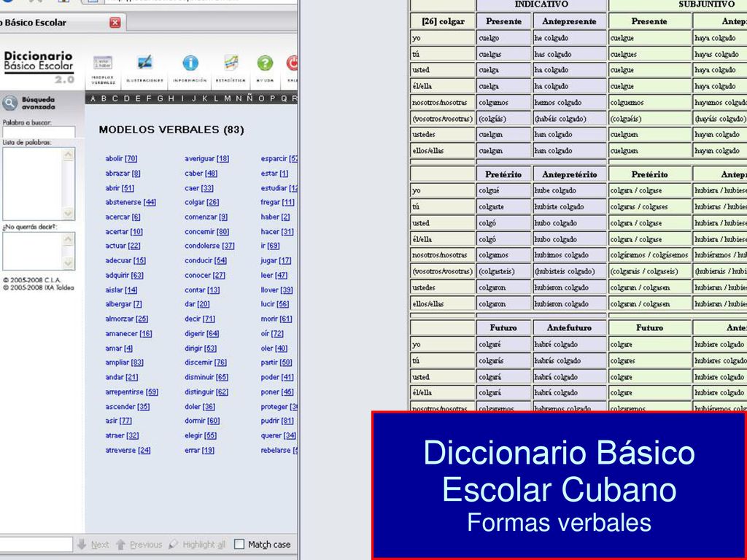747x560 pixels.
Task: Click the Next search arrow
Action: (93, 544)
